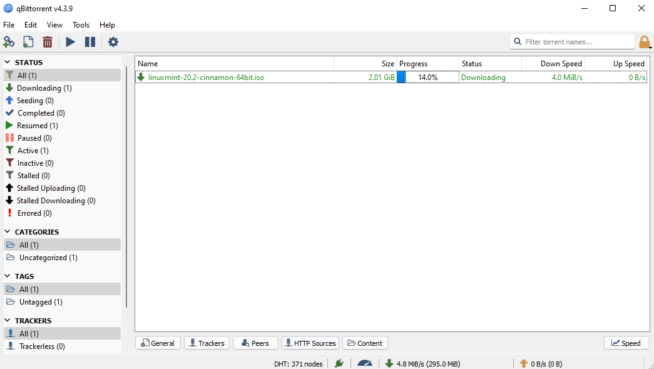
Task: Collapse the CATEGORIES section
Action: [x=8, y=231]
